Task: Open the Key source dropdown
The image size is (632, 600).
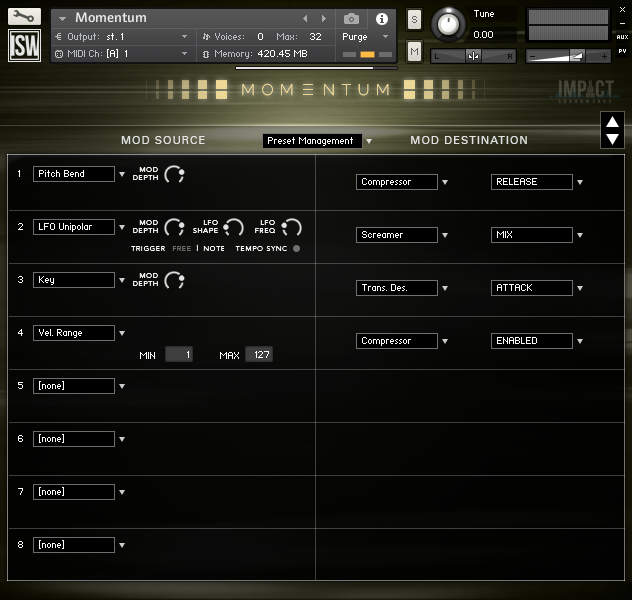Action: tap(74, 280)
